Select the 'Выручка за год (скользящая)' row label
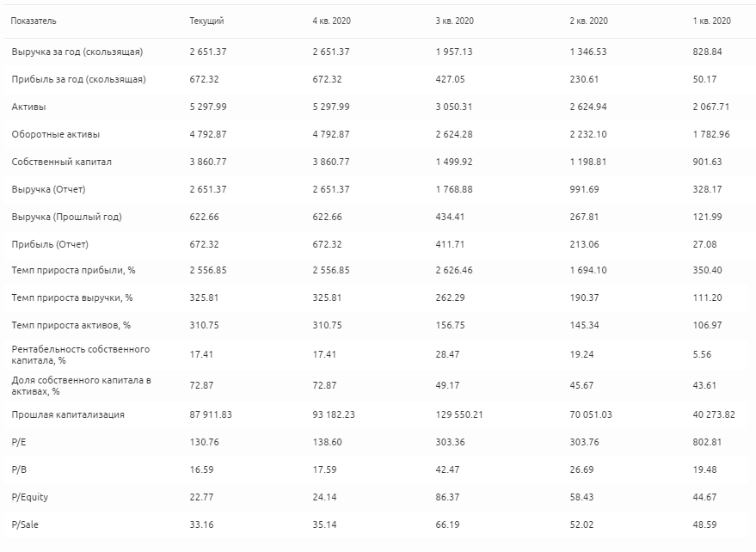Screen dimensions: 756x552 (x=77, y=52)
